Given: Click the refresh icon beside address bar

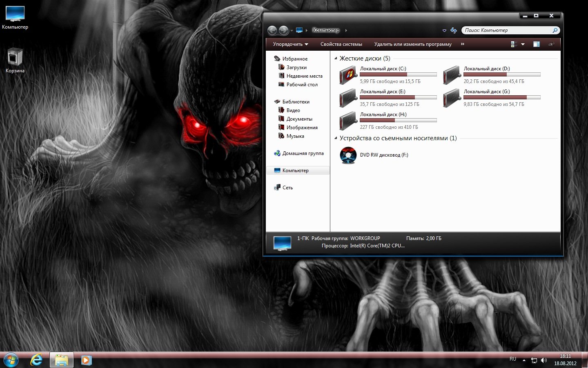Looking at the screenshot, I should (454, 31).
